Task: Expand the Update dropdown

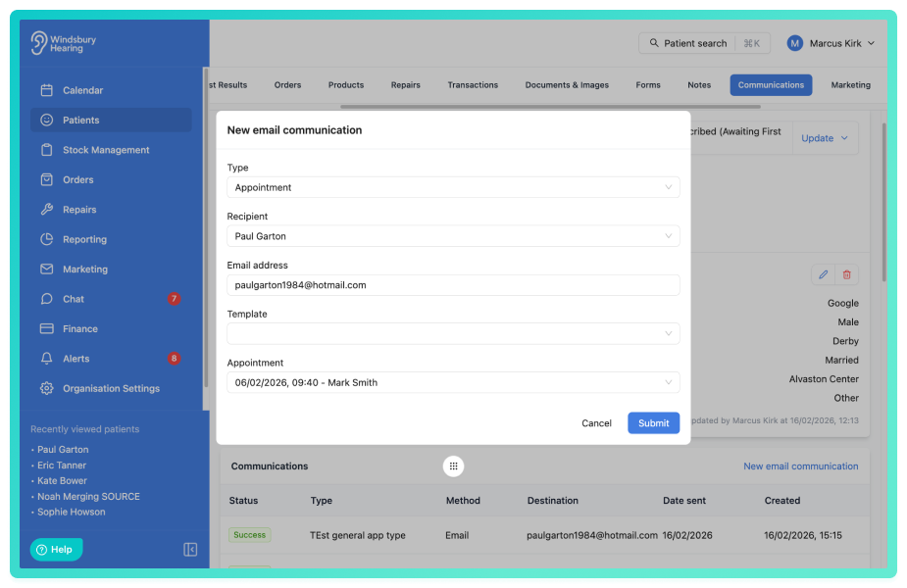Action: pyautogui.click(x=825, y=138)
